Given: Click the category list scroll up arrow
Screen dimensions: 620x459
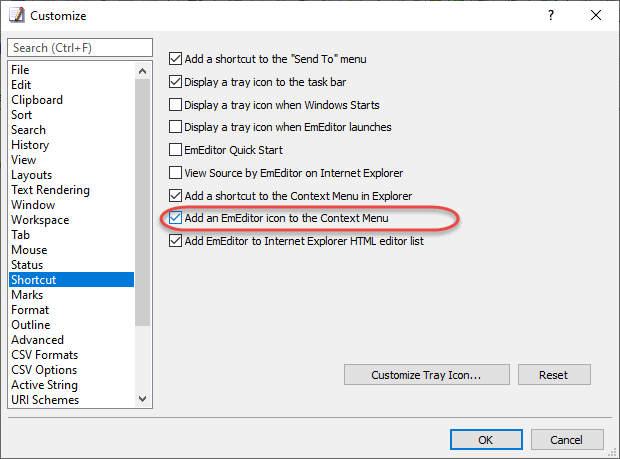Looking at the screenshot, I should (142, 71).
